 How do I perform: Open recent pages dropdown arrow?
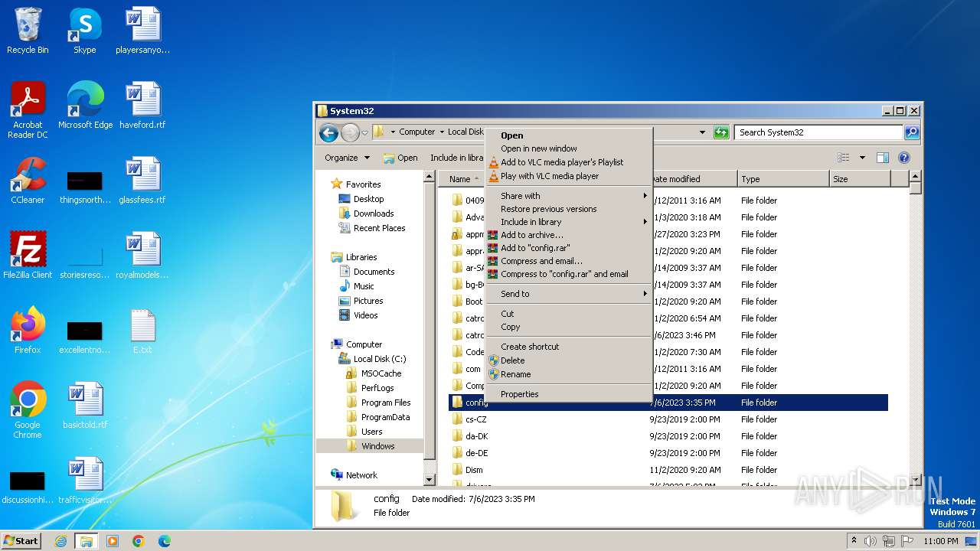tap(364, 132)
